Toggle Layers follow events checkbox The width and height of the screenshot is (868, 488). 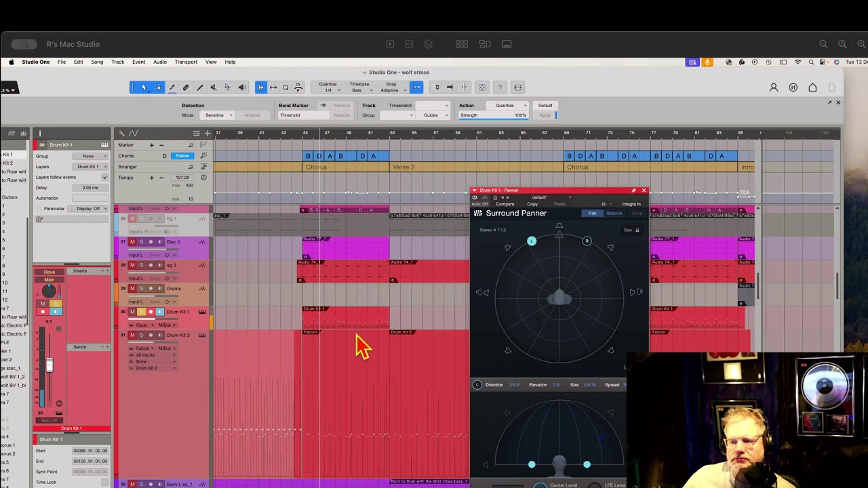[x=104, y=178]
